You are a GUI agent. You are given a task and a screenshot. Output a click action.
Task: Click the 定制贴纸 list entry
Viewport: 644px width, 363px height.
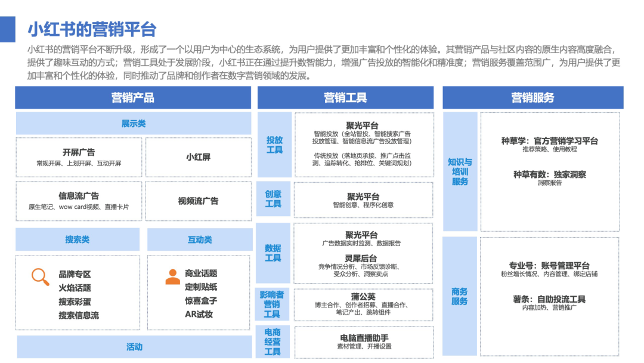[201, 287]
